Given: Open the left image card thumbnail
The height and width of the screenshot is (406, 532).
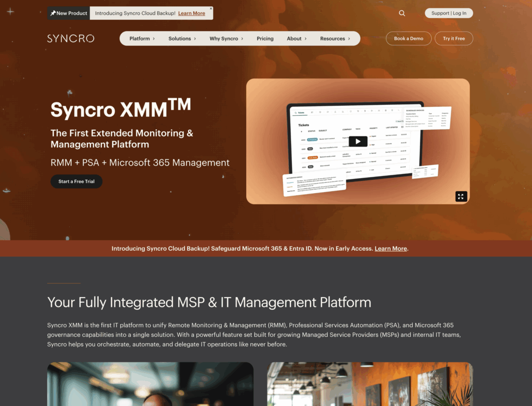Looking at the screenshot, I should click(x=150, y=384).
